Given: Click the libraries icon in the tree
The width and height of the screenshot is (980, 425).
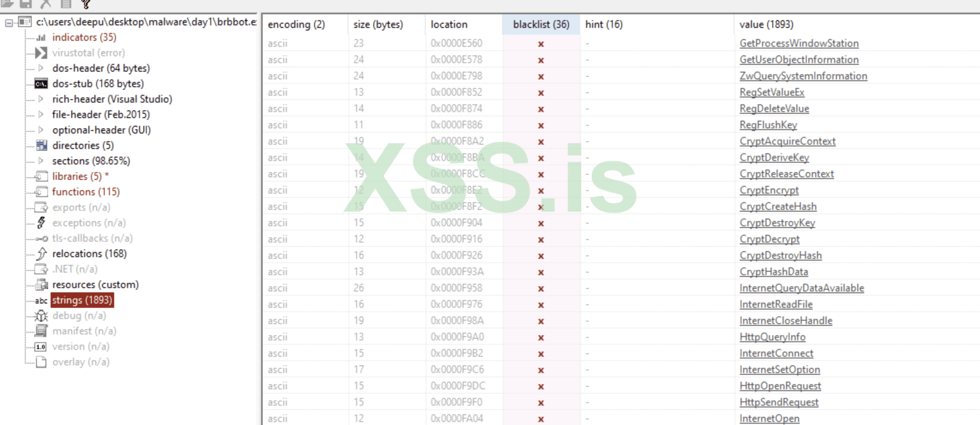Looking at the screenshot, I should (x=41, y=176).
